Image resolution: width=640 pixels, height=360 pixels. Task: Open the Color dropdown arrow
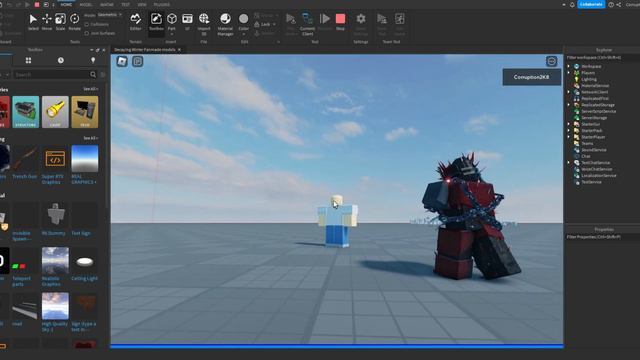244,34
